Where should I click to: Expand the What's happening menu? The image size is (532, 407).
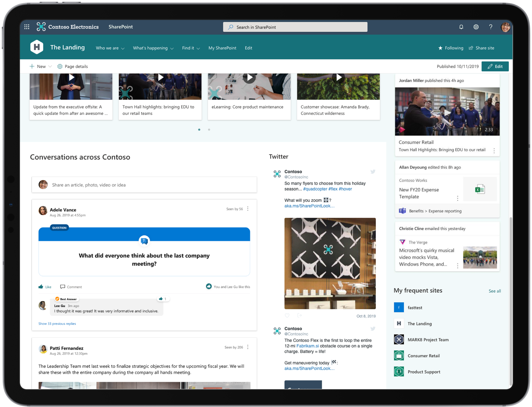[153, 48]
